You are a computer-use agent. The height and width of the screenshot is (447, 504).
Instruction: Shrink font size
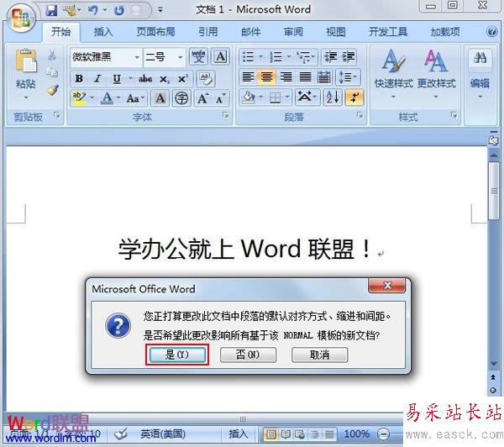[x=220, y=98]
